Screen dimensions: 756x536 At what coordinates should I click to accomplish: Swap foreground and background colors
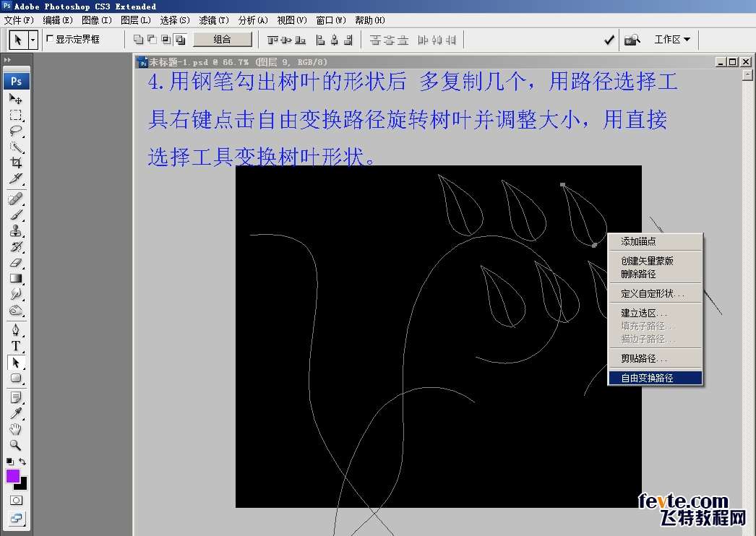(x=22, y=462)
